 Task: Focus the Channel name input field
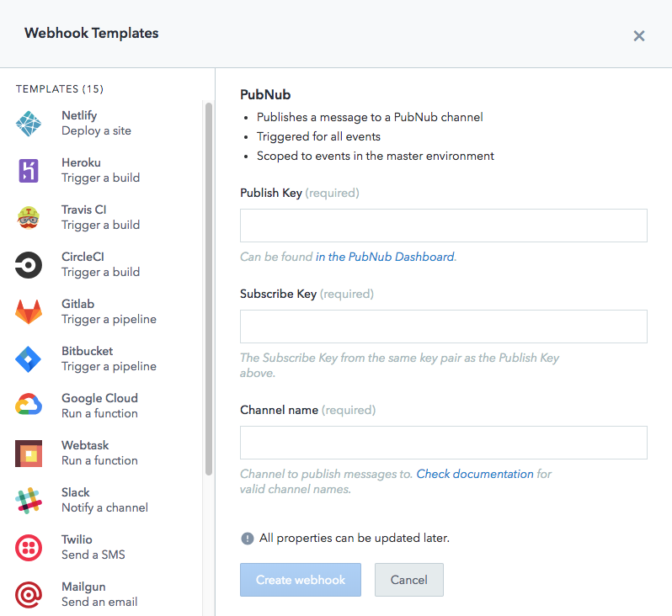coord(444,443)
